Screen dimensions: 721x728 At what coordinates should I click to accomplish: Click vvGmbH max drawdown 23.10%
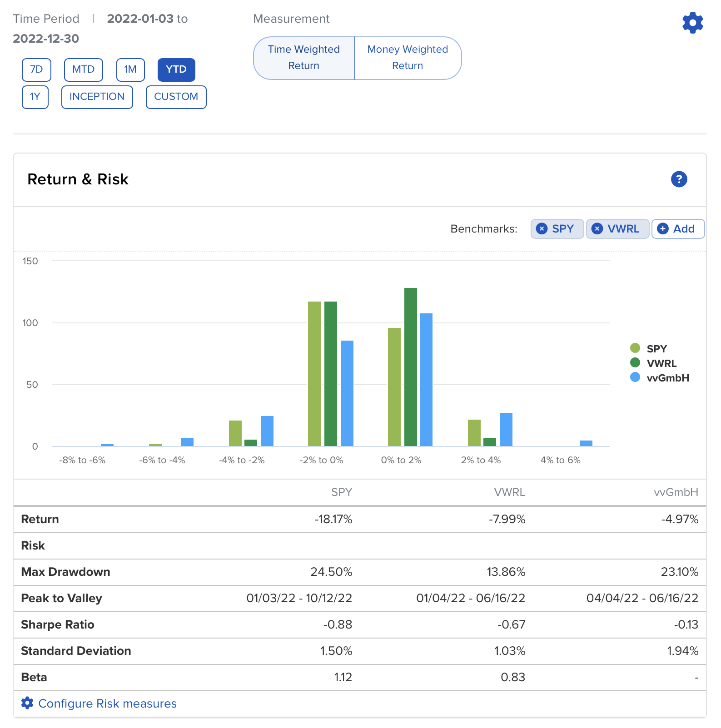[680, 572]
